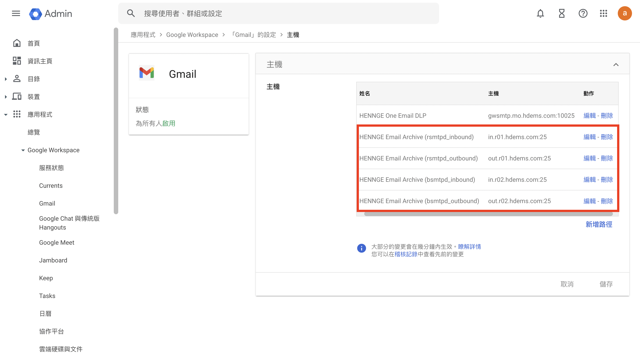Delete HENNGE One Email DLP host
Viewport: 640px width, 364px height.
(x=607, y=116)
